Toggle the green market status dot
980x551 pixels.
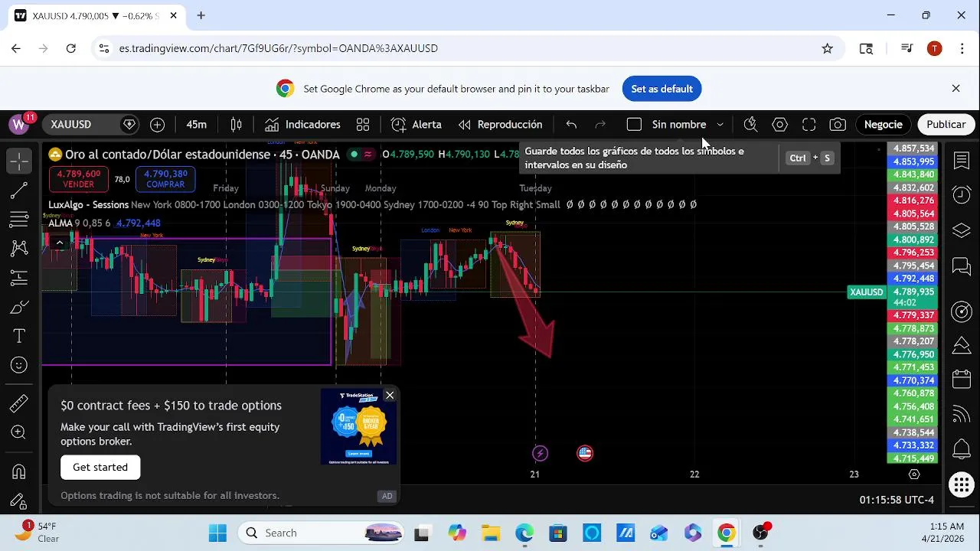point(354,155)
